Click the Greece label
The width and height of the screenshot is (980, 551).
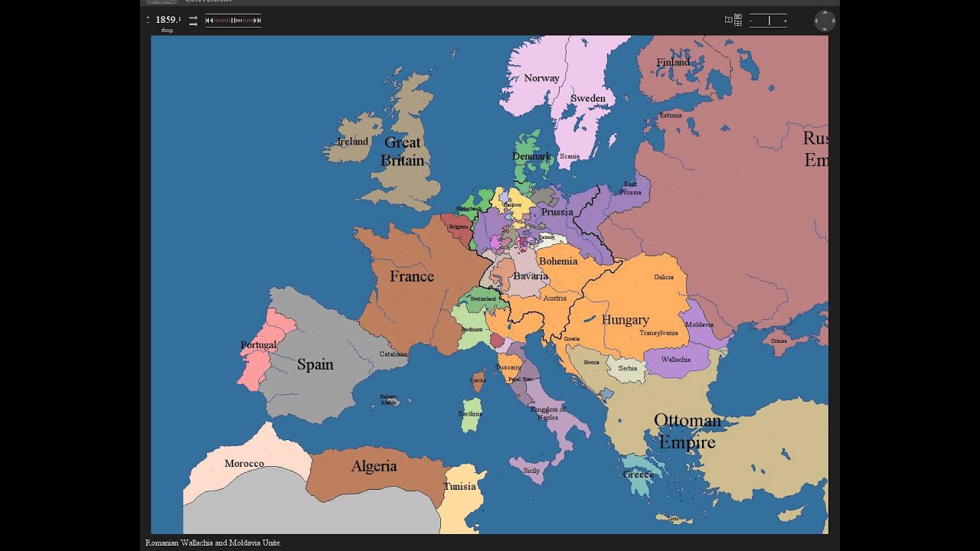click(x=639, y=474)
